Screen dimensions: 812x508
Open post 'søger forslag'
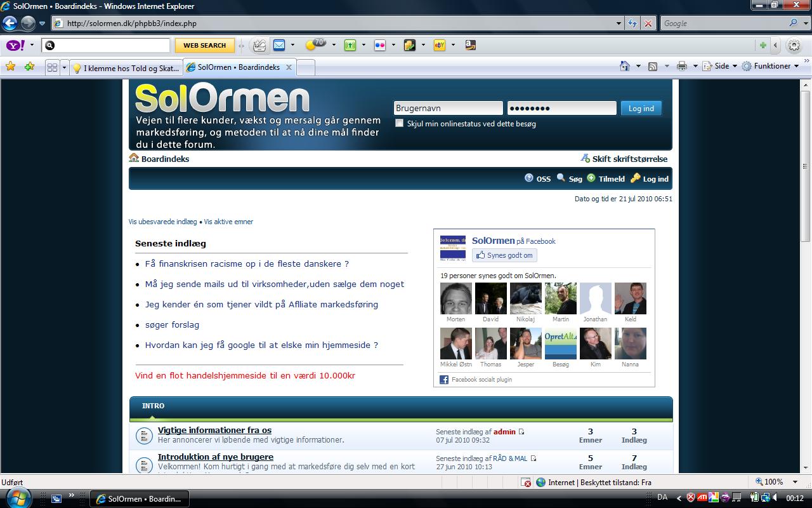(x=172, y=324)
